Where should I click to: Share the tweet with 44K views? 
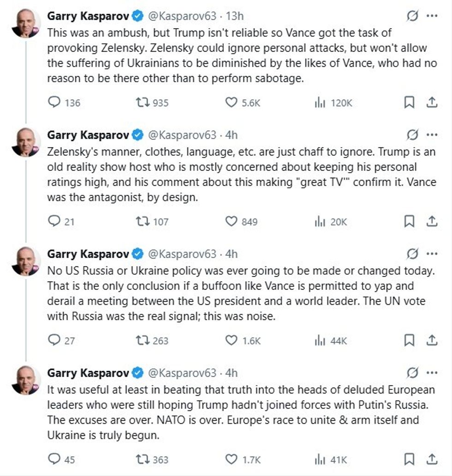[432, 341]
